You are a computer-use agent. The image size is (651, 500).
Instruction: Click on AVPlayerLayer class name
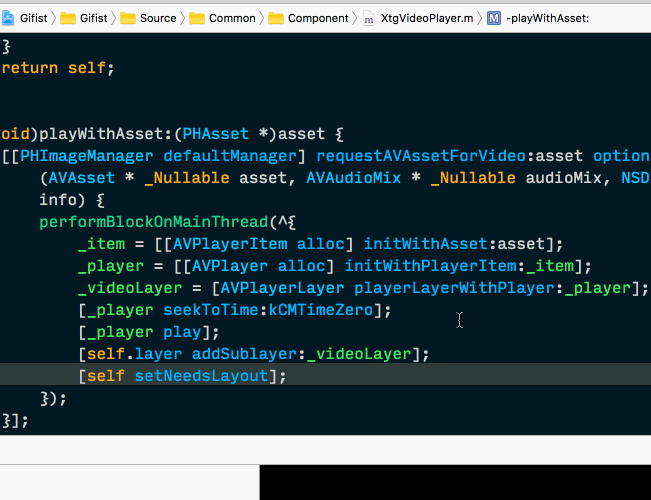tap(282, 288)
